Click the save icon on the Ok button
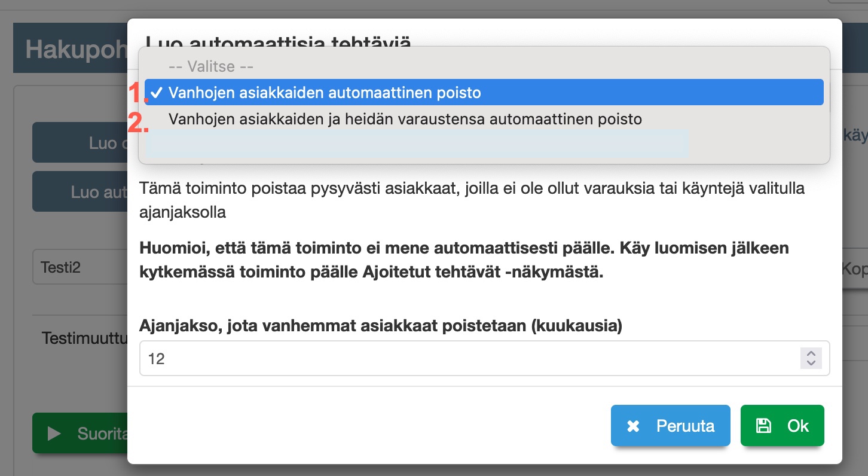 tap(763, 426)
